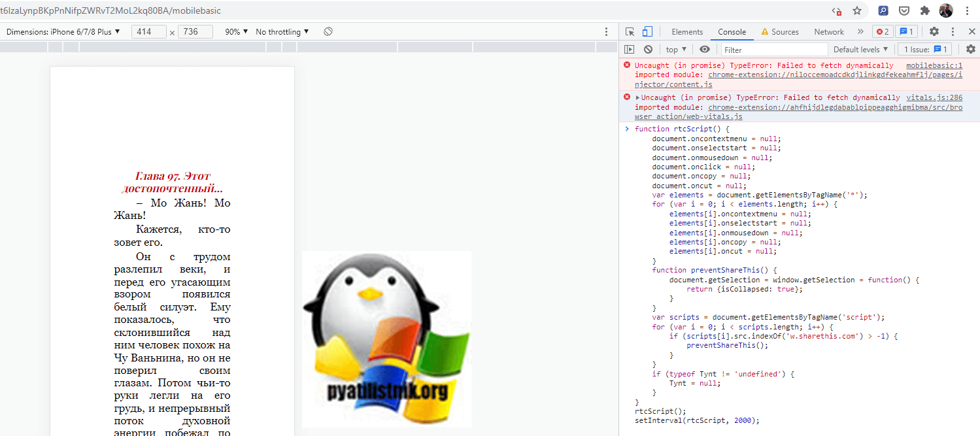Switch to the Network tab

tap(829, 31)
